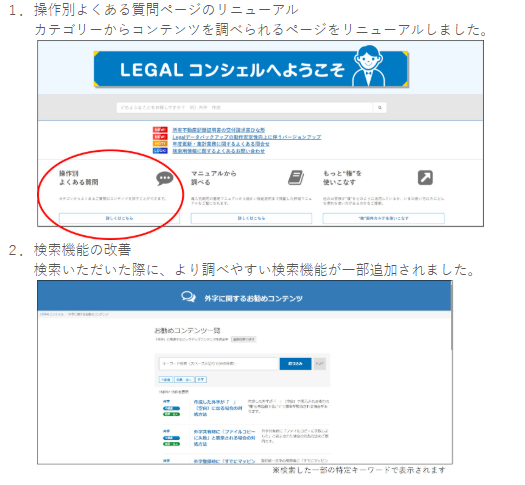Open the HOT-tagged 年度更新 news link
The height and width of the screenshot is (485, 525).
pos(221,144)
